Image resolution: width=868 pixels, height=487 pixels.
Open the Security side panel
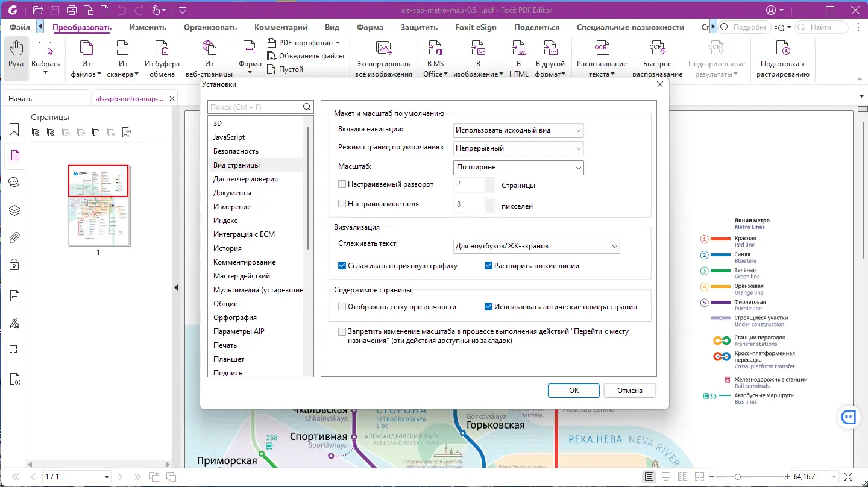pos(14,265)
